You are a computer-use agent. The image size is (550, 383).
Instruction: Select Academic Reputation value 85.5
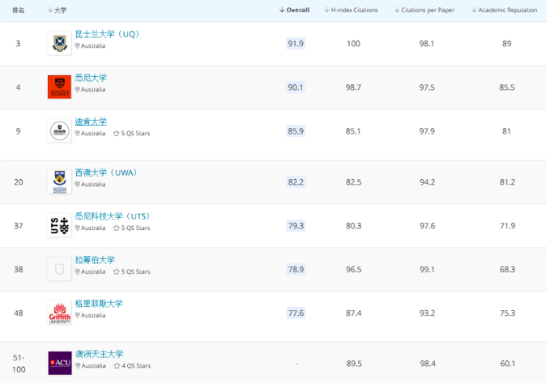(507, 87)
